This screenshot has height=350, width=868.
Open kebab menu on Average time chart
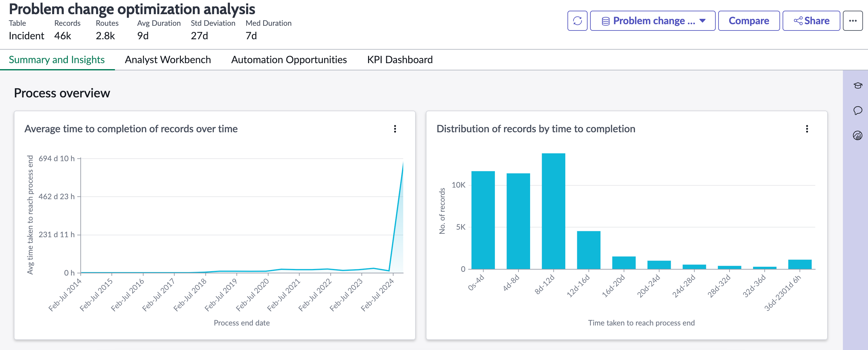click(395, 129)
